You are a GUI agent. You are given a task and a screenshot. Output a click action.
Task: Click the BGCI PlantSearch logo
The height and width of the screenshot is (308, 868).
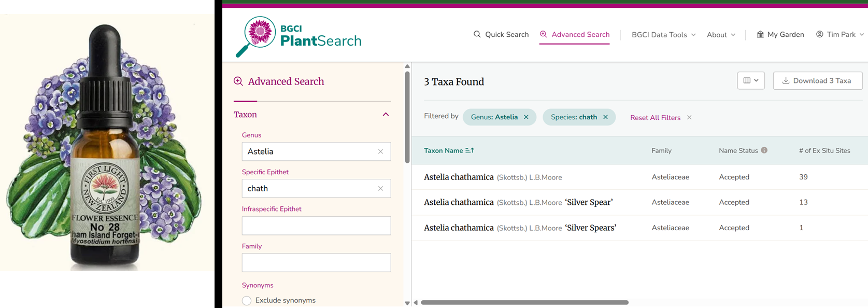coord(299,36)
